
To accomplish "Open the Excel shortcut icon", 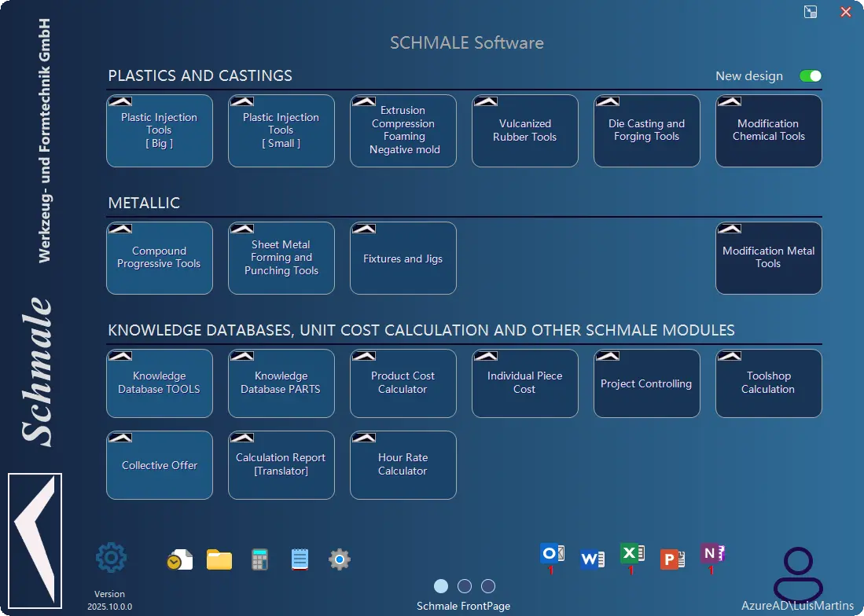I will (632, 554).
